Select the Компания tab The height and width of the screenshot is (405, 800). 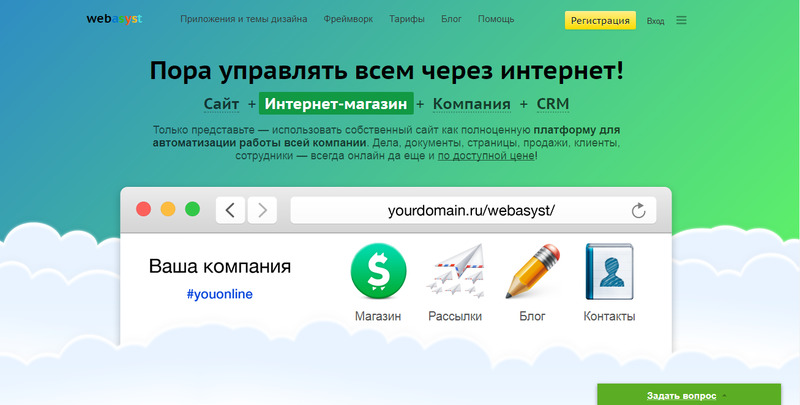tap(471, 104)
